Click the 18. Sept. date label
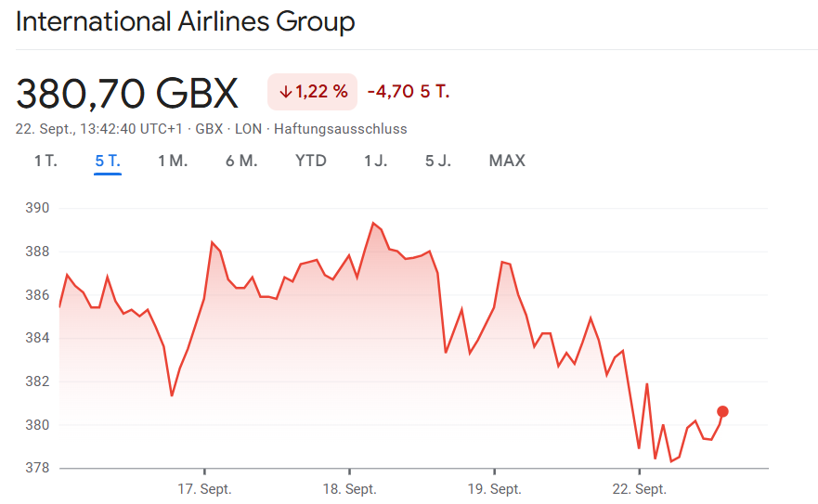This screenshot has height=504, width=818. coord(349,489)
